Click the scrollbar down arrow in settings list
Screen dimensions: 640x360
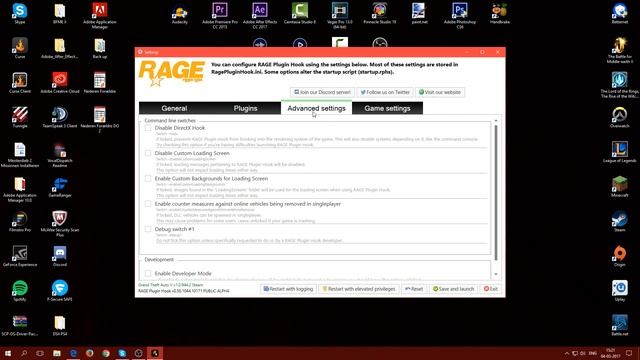(496, 274)
